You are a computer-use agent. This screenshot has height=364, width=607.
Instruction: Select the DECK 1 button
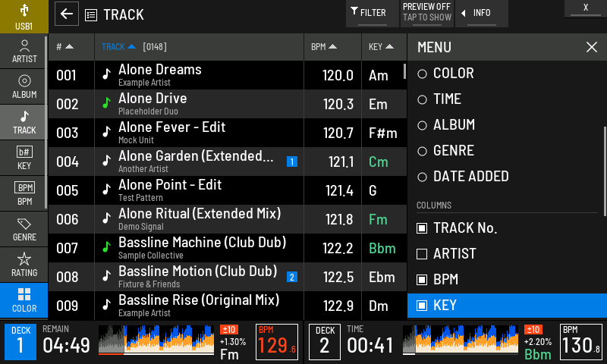[x=20, y=342]
